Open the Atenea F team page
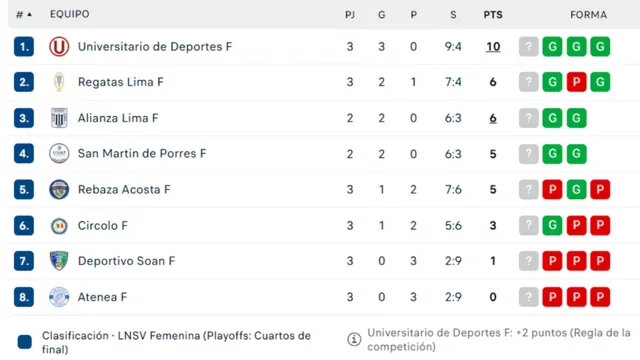Screen dimensions: 640x360 coord(102,297)
